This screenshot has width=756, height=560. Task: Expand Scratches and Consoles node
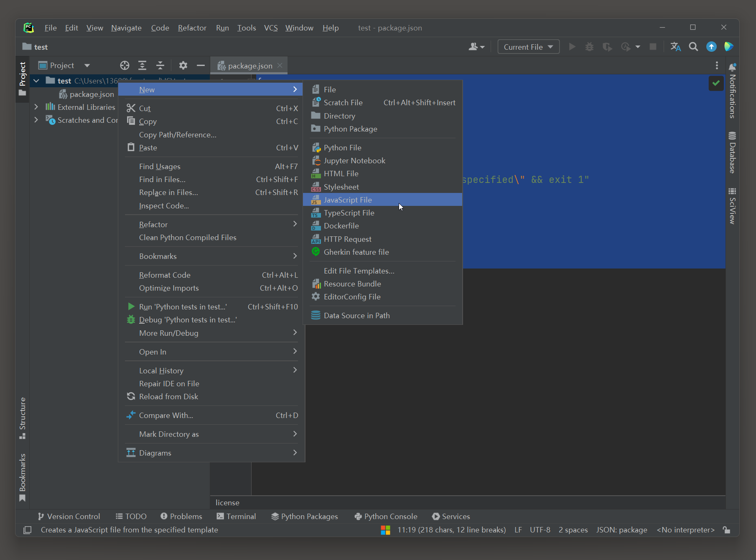[36, 120]
